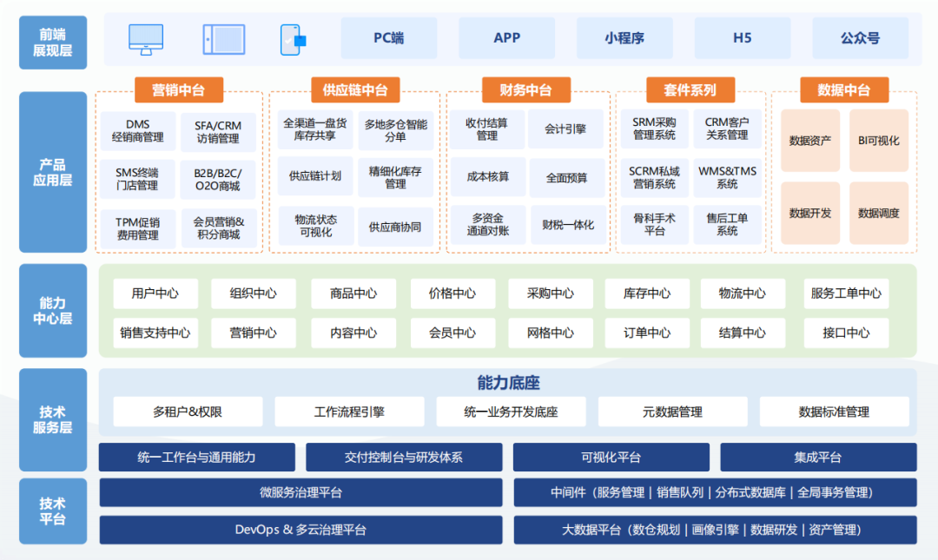Select 可视化平台 bar
The height and width of the screenshot is (560, 938).
tap(611, 457)
